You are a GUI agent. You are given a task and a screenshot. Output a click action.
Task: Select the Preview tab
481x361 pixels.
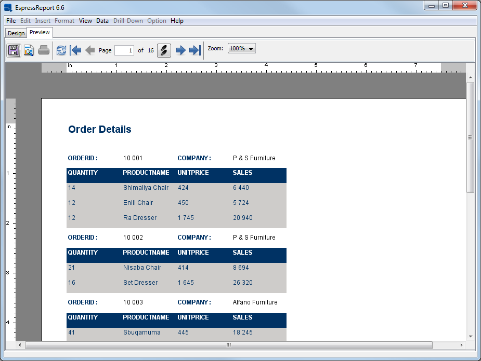pos(39,32)
